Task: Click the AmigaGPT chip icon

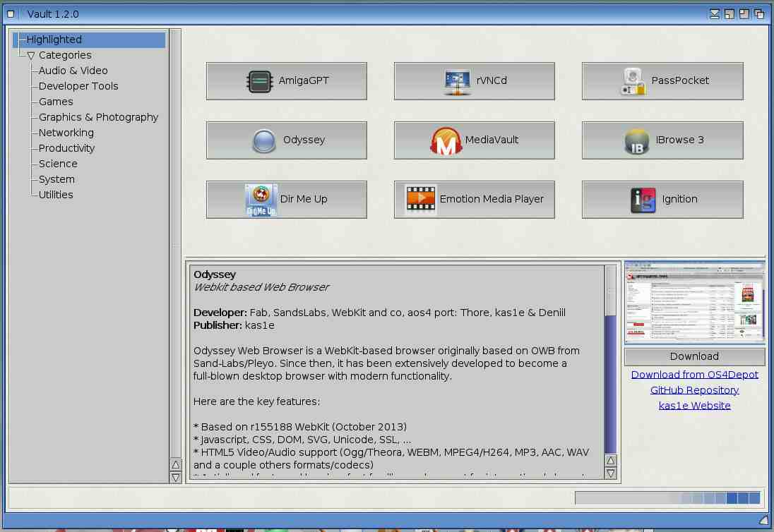Action: (259, 81)
